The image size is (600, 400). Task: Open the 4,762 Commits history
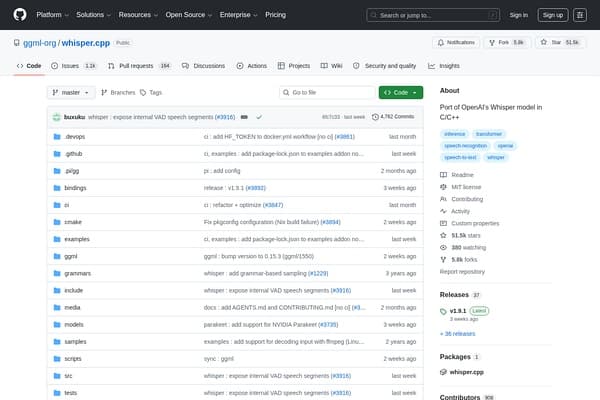click(393, 117)
